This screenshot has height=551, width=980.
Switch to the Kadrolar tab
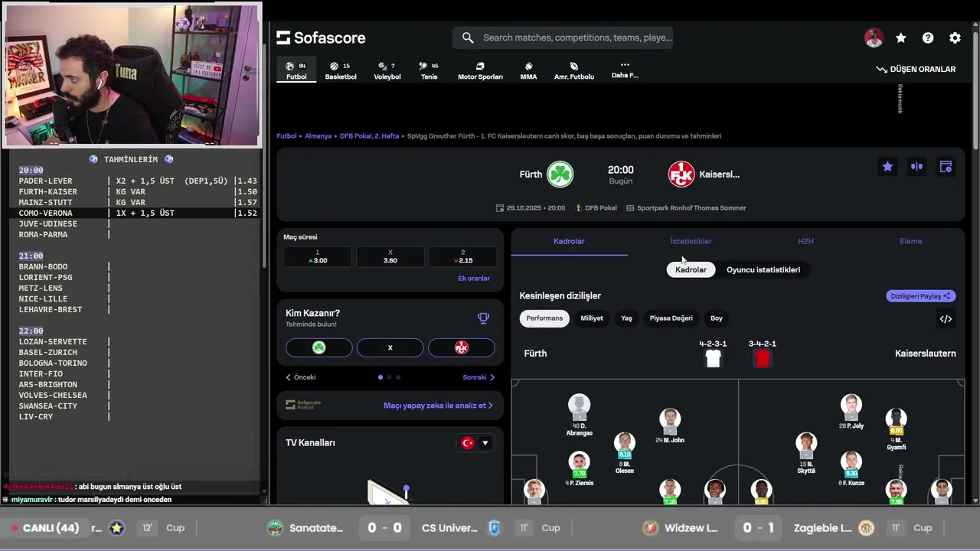[x=569, y=241]
